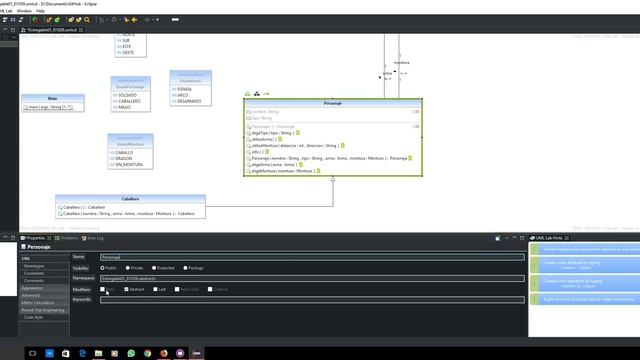Switch to the Problems tab
The height and width of the screenshot is (360, 640).
point(66,238)
